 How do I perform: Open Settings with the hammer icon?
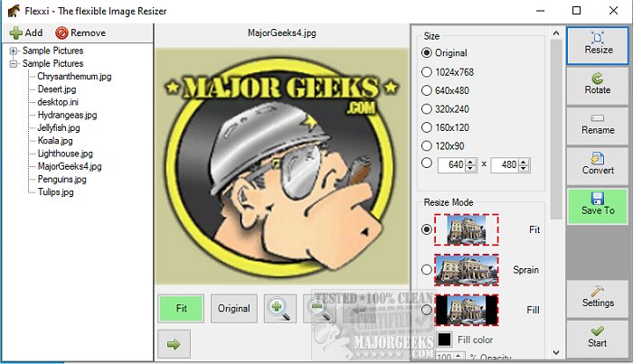598,298
